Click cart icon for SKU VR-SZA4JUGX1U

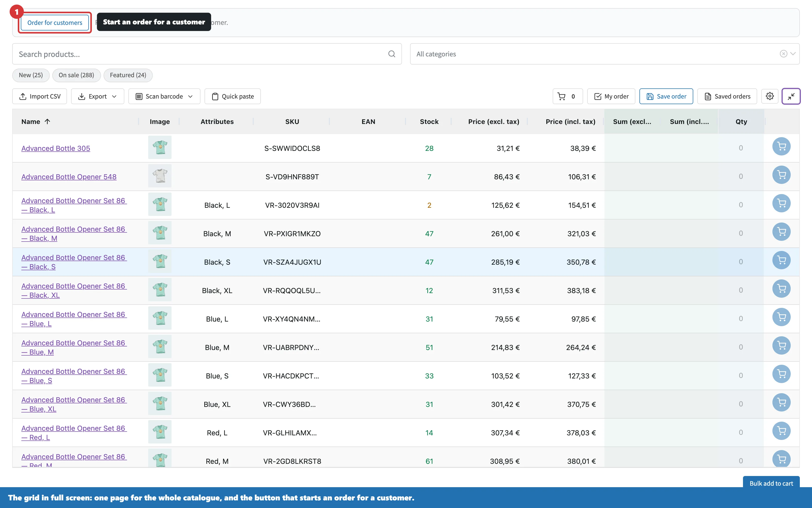coord(781,261)
